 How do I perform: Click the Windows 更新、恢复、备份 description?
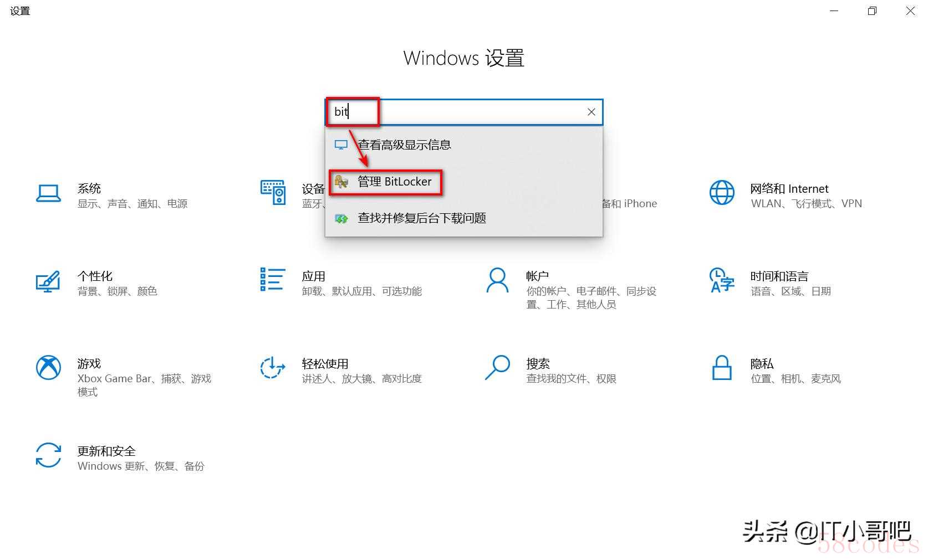click(141, 466)
